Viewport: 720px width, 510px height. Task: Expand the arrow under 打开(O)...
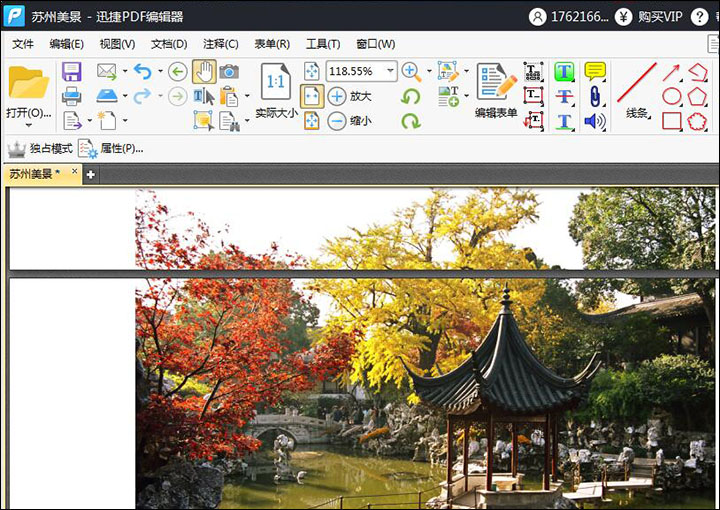[x=28, y=125]
